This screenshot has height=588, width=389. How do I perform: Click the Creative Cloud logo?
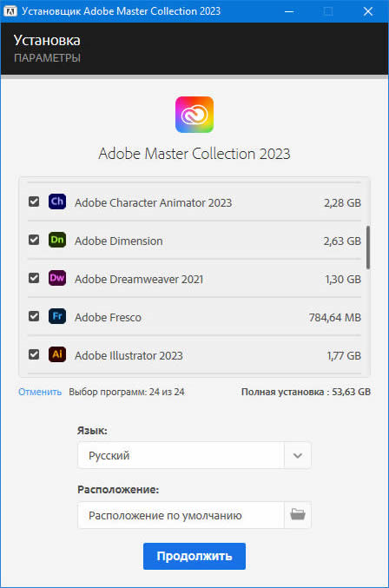coord(194,115)
